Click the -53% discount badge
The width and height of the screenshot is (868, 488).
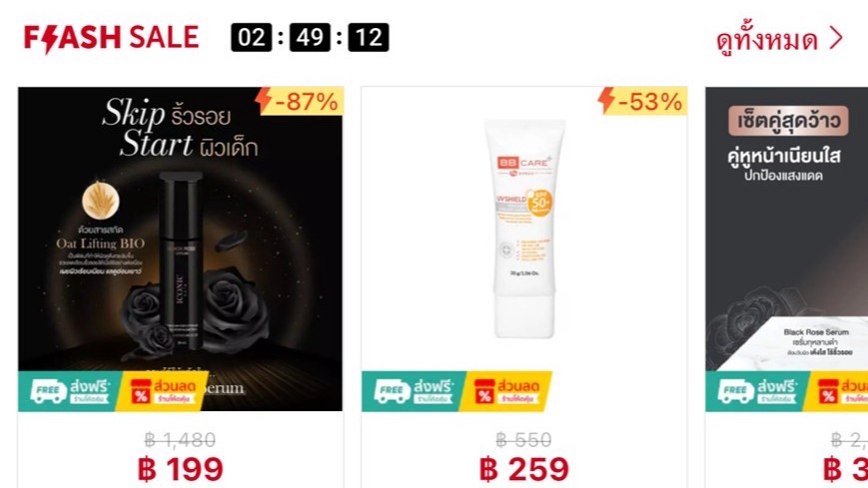tap(643, 101)
